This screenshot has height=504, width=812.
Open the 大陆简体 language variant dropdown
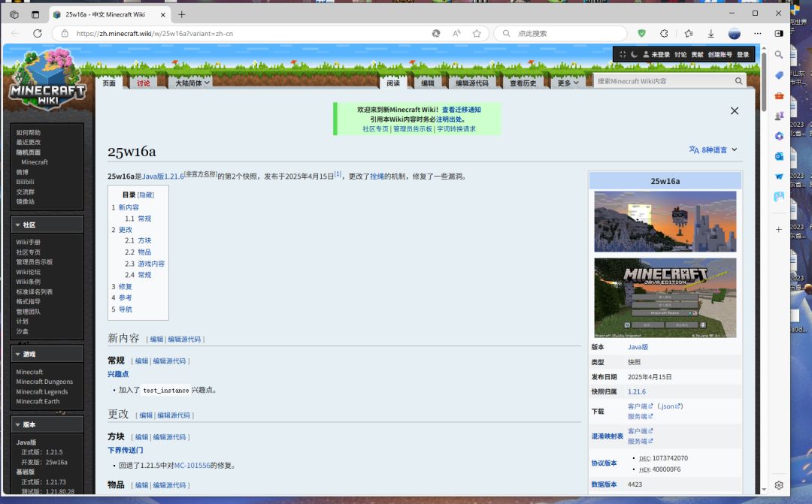tap(192, 83)
